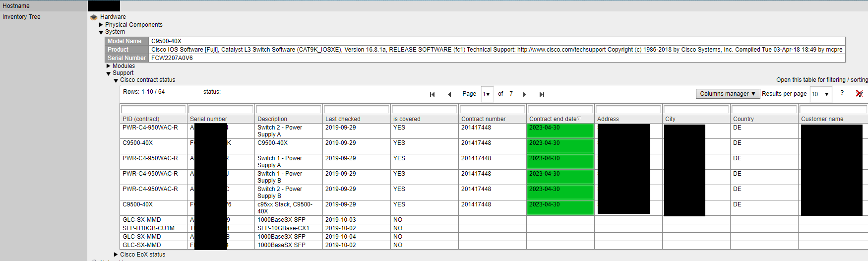
Task: Click green end date for Switch 2 Power Supply A
Action: point(560,131)
